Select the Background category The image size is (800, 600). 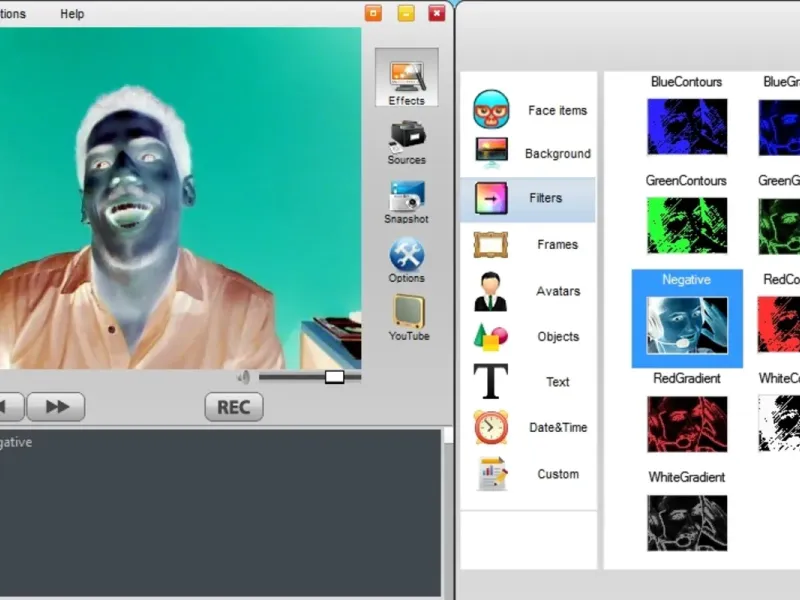click(x=529, y=154)
